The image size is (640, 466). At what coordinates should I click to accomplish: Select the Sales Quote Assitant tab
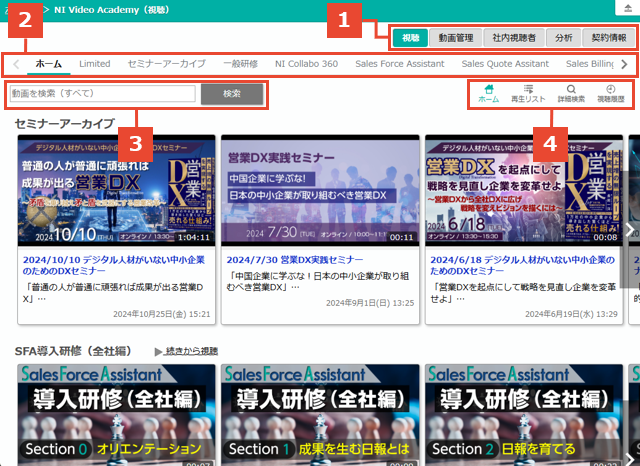(505, 64)
